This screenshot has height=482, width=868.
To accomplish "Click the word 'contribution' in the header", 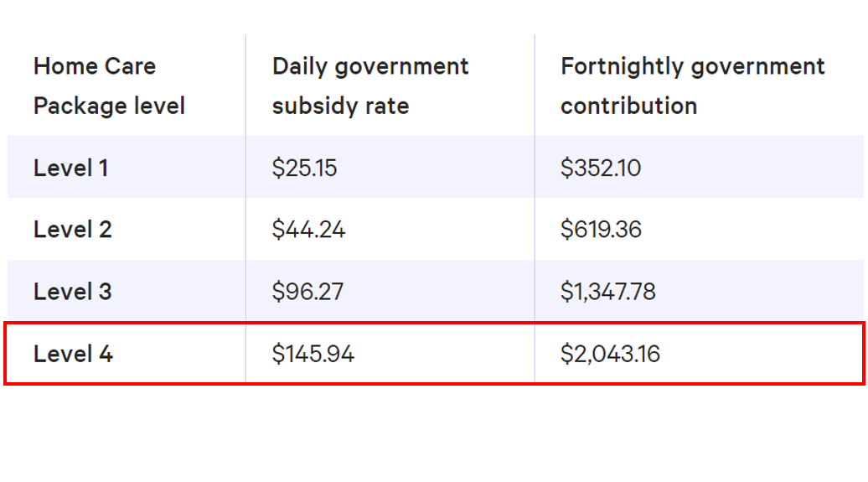I will coord(628,106).
